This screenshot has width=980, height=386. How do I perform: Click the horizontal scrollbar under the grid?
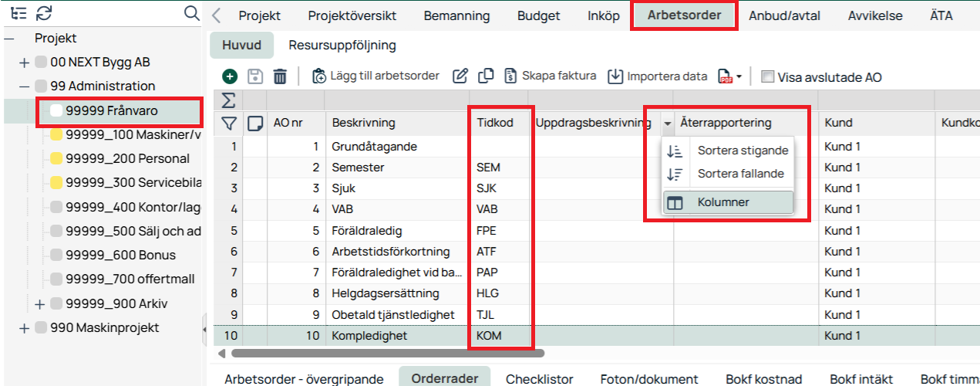[387, 354]
